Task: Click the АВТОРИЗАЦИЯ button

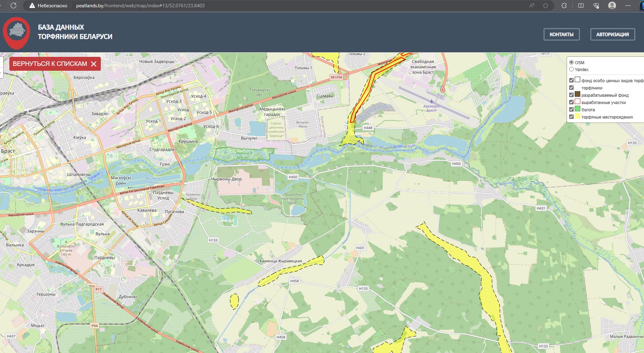Action: [x=612, y=34]
